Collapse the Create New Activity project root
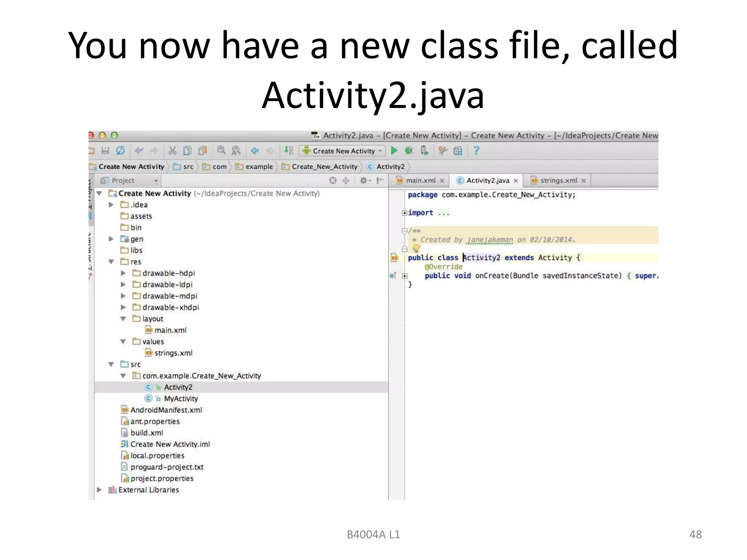Viewport: 747px width, 560px height. pos(99,193)
